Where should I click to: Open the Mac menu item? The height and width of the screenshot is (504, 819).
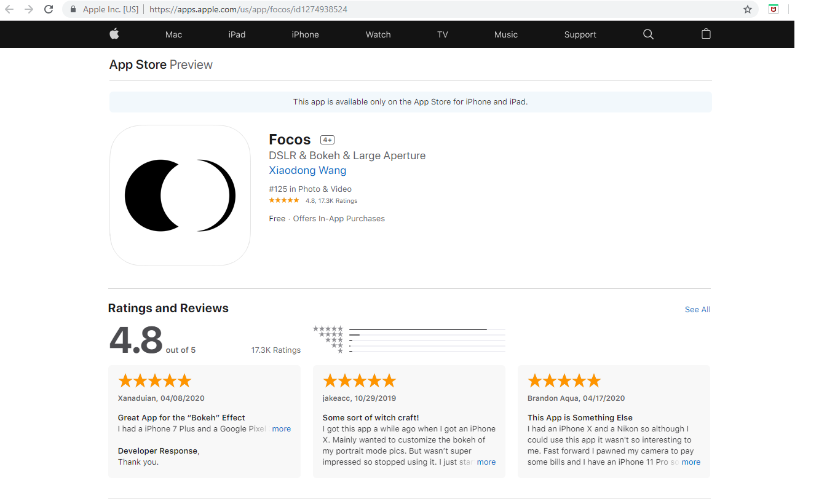[x=174, y=34]
